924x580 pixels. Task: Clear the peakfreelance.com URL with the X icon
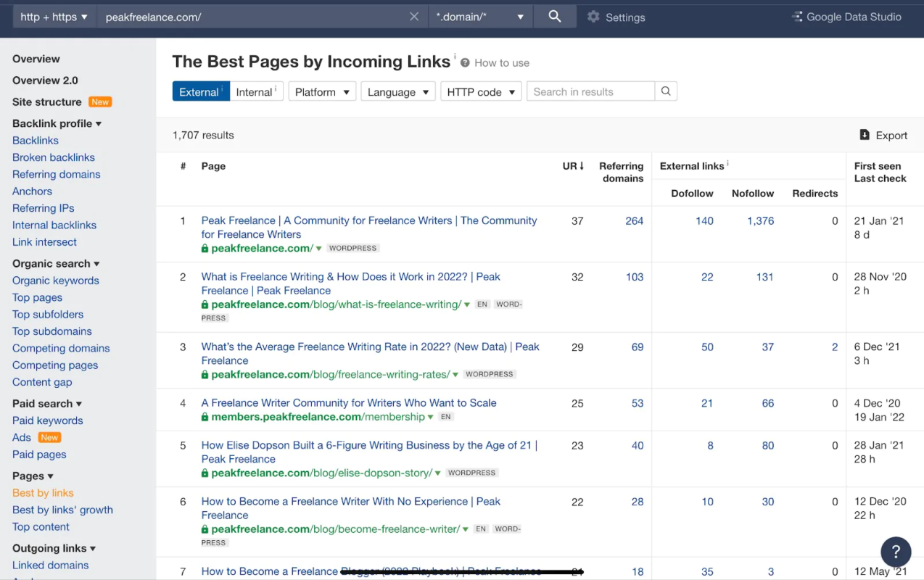pyautogui.click(x=414, y=17)
